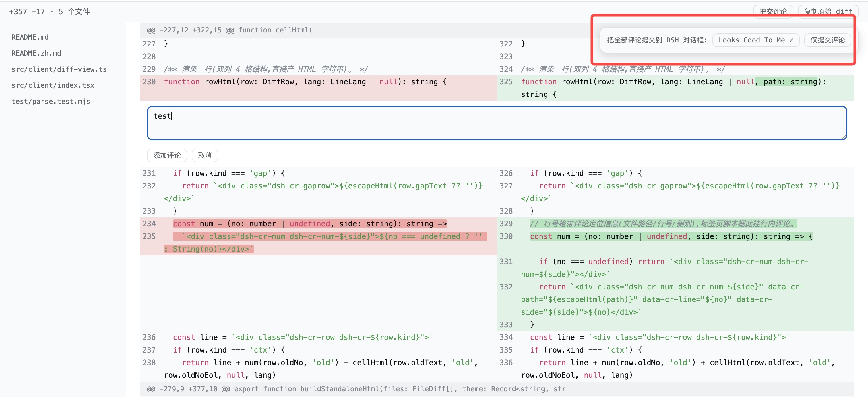Viewport: 868px width, 397px height.
Task: Click new line number 335
Action: (506, 350)
